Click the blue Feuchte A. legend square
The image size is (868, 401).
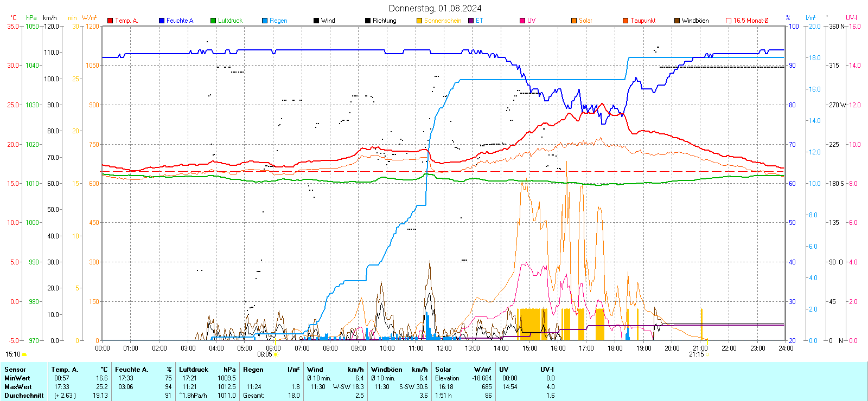(x=162, y=21)
